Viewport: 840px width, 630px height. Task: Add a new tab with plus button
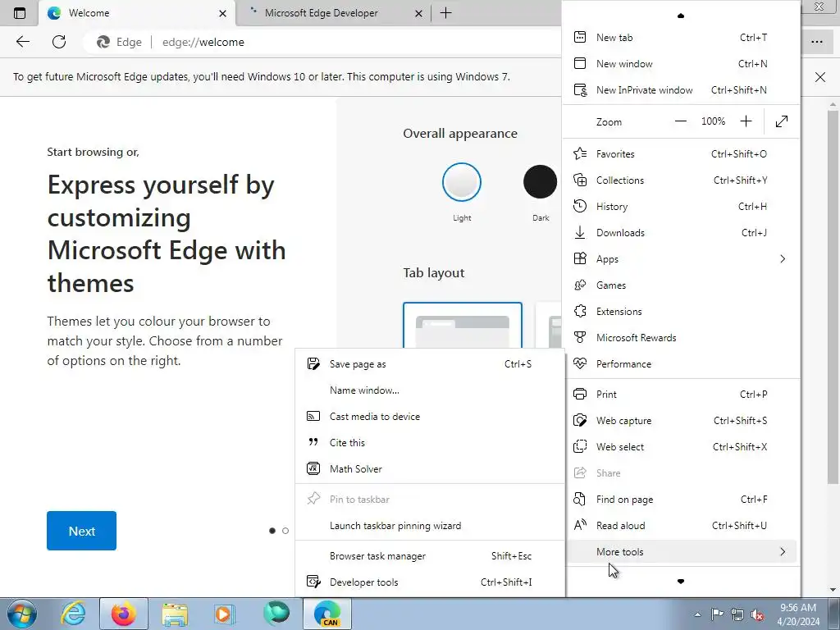(445, 13)
